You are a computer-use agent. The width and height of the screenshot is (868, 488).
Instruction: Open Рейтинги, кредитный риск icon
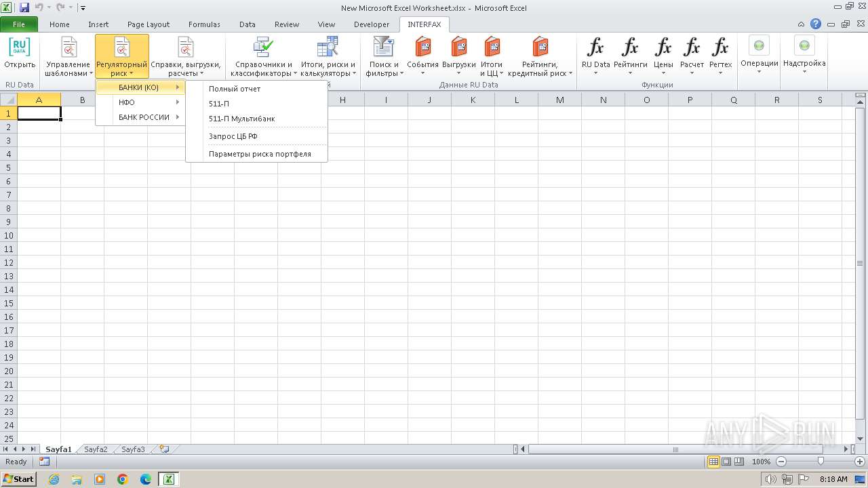click(540, 47)
